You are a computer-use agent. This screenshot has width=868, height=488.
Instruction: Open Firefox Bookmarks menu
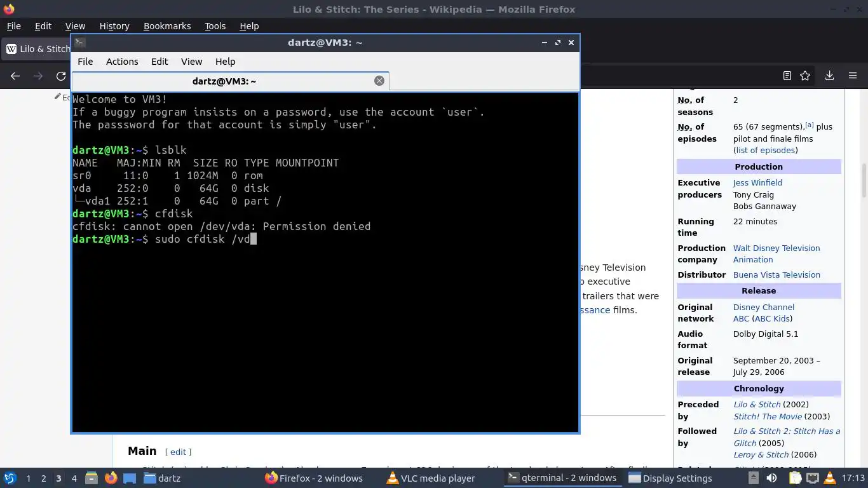(x=167, y=26)
